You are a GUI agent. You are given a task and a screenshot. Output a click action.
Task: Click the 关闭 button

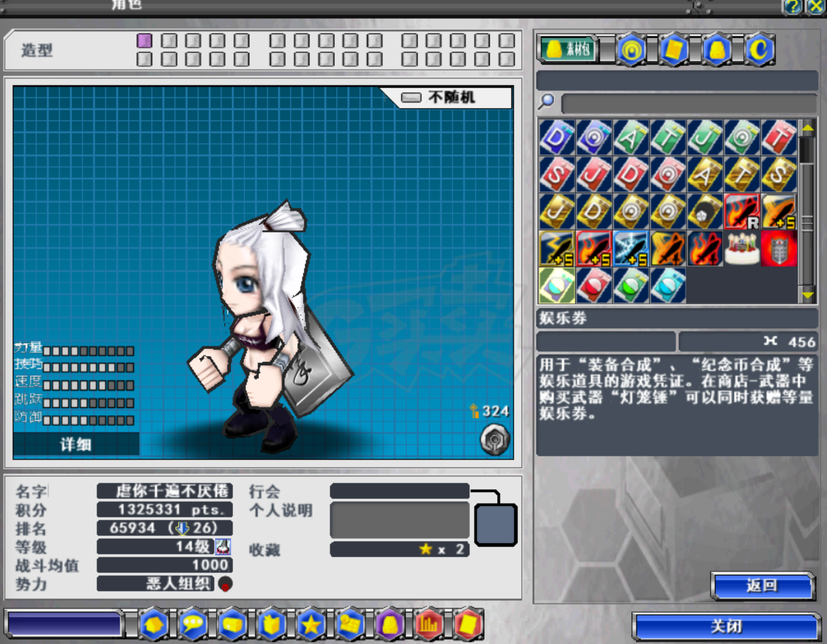pyautogui.click(x=726, y=627)
